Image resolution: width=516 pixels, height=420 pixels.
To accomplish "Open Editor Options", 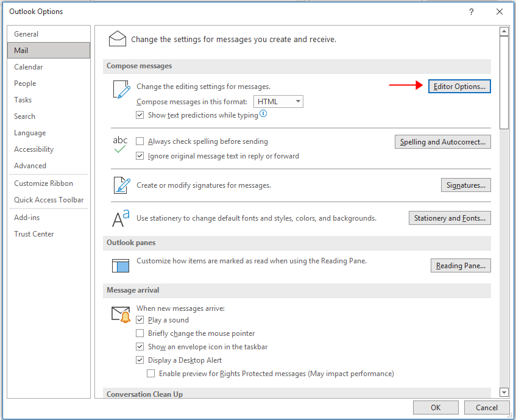I will 459,86.
